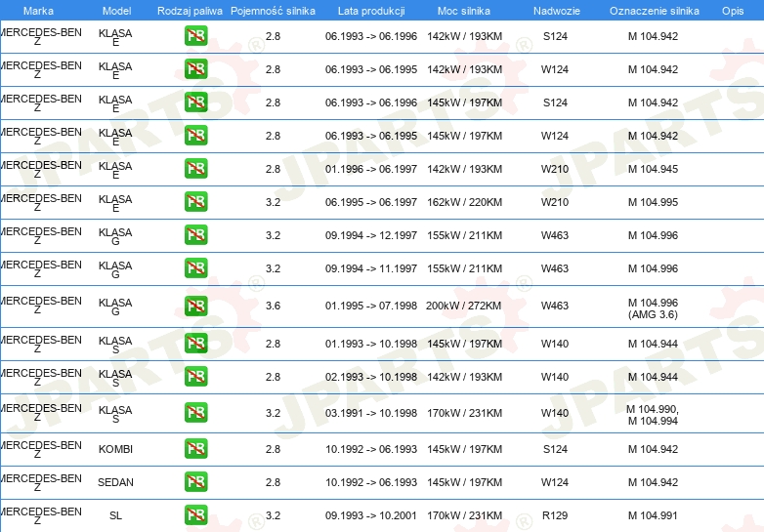Click the fuel icon in the 09.1994 -> 11.1997 row

(x=195, y=267)
